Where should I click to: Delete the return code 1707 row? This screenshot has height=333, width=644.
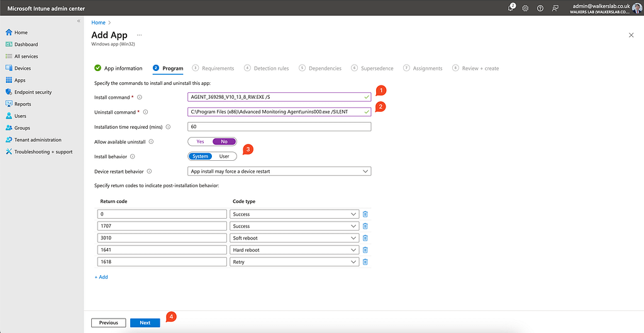point(365,226)
